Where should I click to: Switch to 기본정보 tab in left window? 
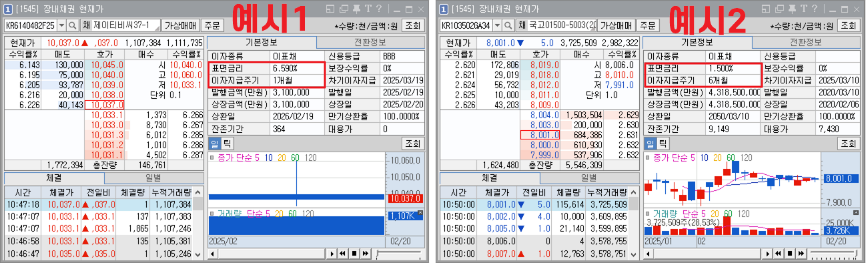point(263,42)
